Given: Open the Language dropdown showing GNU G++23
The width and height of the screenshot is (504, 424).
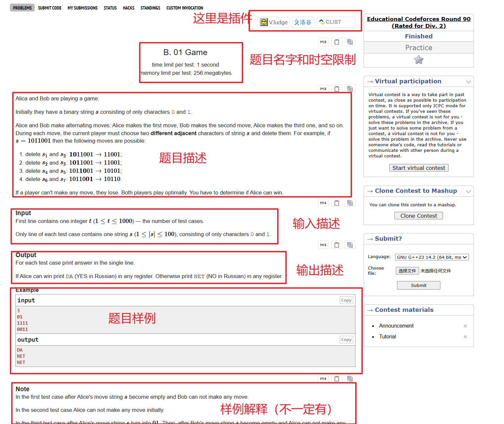Looking at the screenshot, I should point(432,257).
